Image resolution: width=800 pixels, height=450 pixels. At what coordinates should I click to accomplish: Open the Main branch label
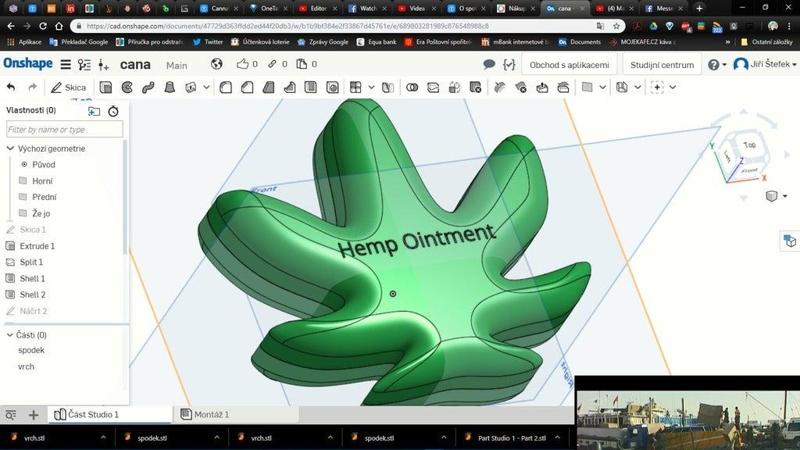coord(177,65)
